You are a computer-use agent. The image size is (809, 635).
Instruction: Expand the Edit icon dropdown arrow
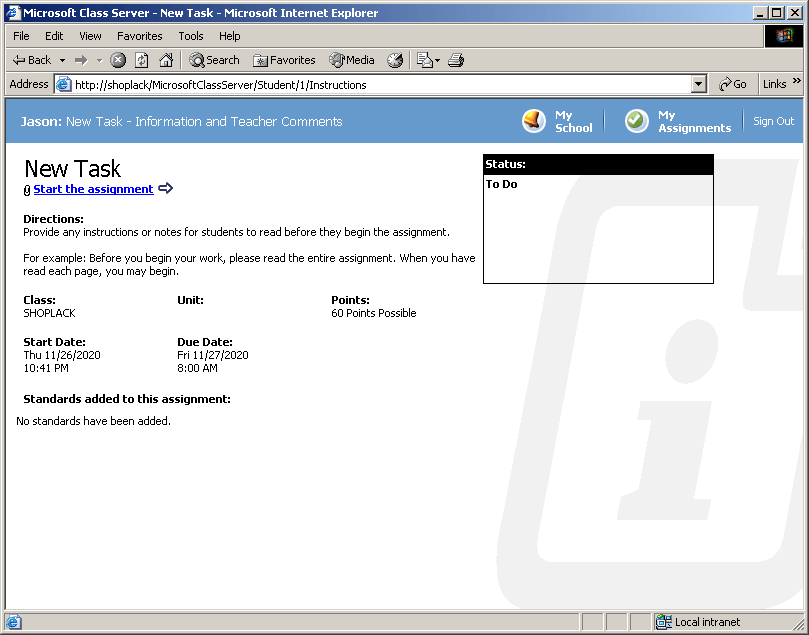click(438, 60)
